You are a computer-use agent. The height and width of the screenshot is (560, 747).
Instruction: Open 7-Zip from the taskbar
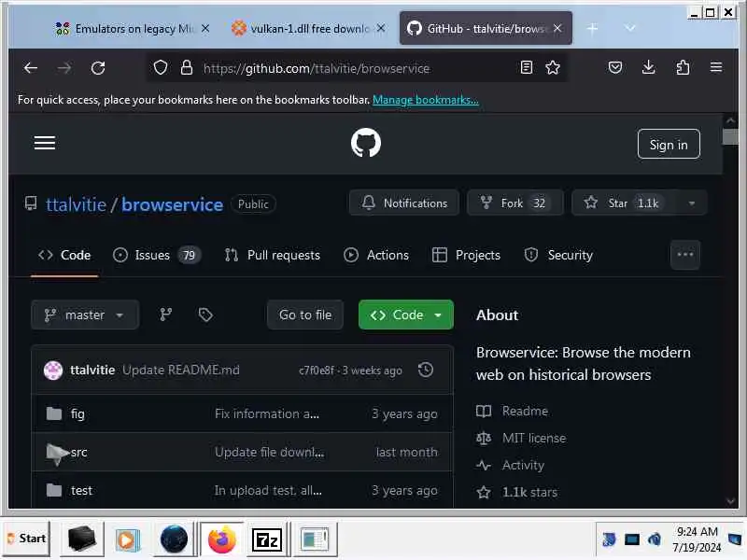[267, 539]
